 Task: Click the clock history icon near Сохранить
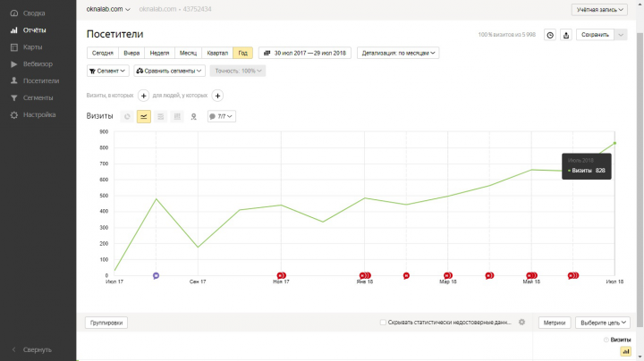coord(550,35)
